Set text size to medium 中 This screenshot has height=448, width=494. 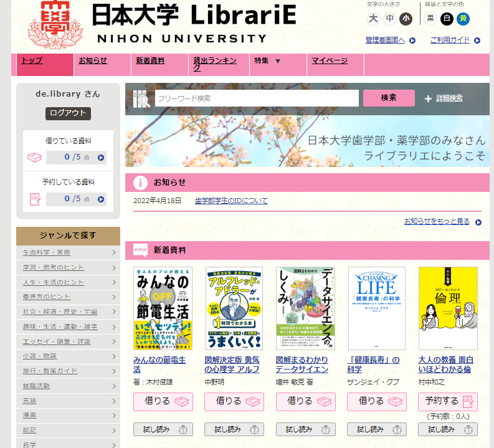click(x=390, y=19)
